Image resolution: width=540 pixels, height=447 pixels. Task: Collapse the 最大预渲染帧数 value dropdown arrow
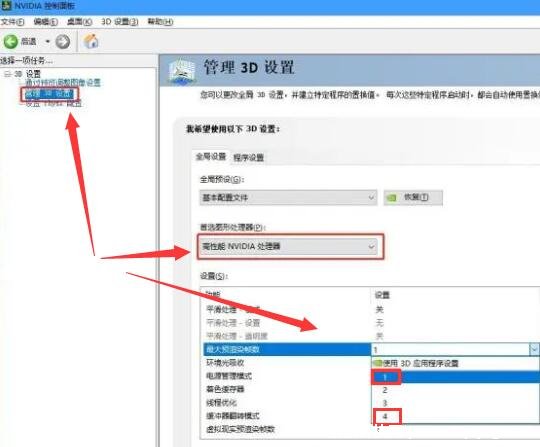(x=534, y=349)
